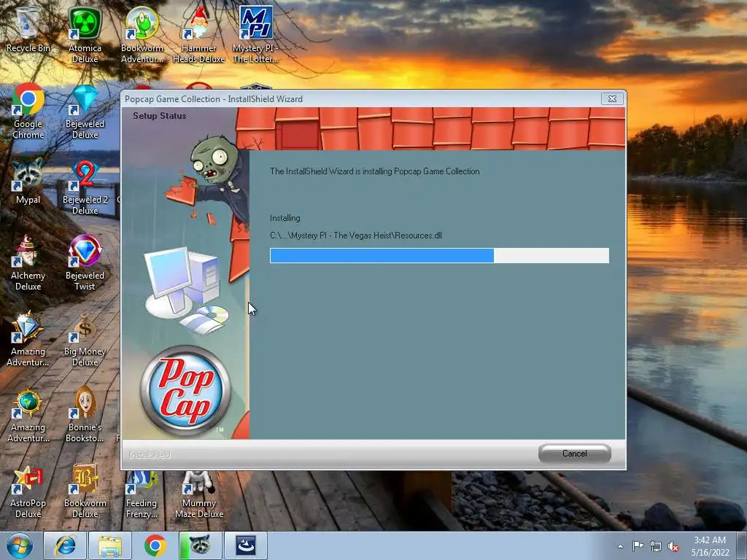The height and width of the screenshot is (560, 747).
Task: Launch Hammer Heads Deluxe shortcut
Action: pyautogui.click(x=198, y=35)
